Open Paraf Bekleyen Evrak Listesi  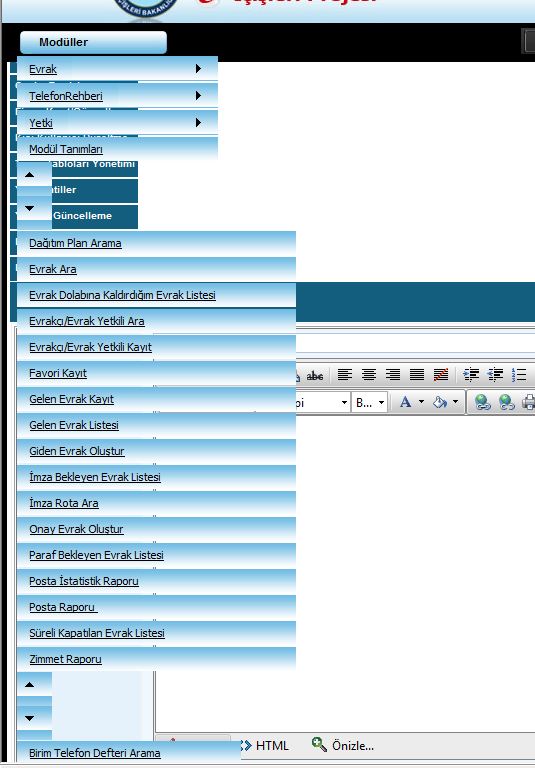[156, 555]
